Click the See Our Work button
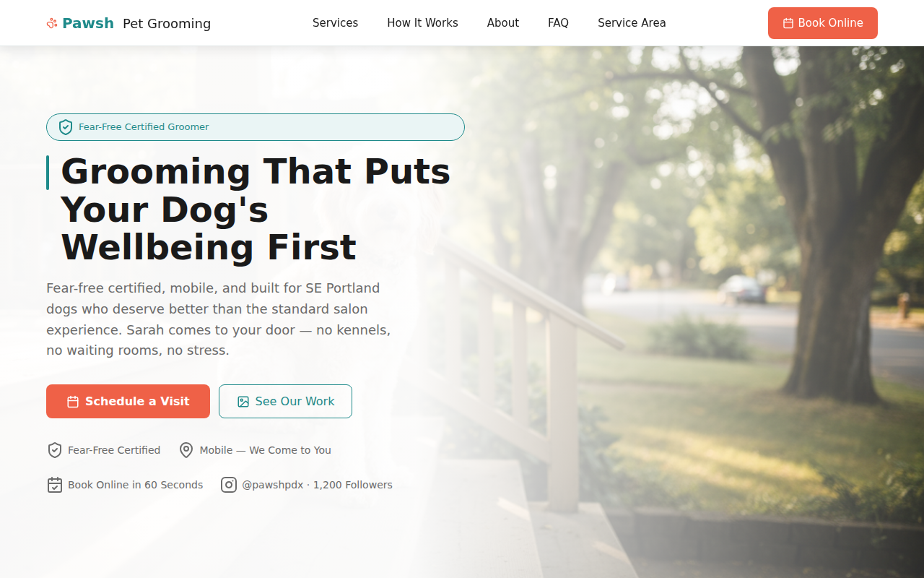 (285, 401)
